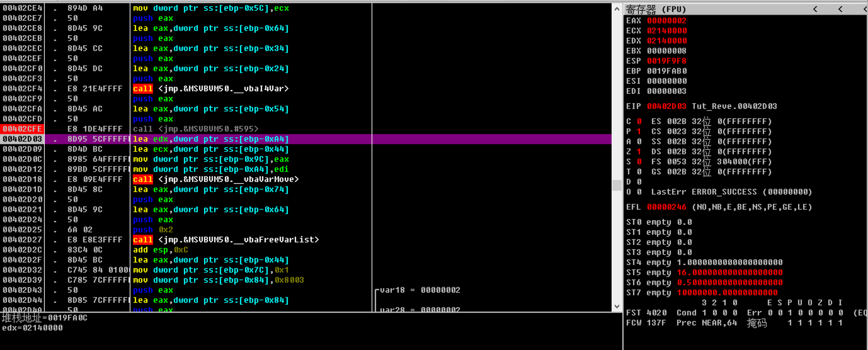The height and width of the screenshot is (350, 868).
Task: Select address 00402D1D in disassembly
Action: [x=22, y=189]
